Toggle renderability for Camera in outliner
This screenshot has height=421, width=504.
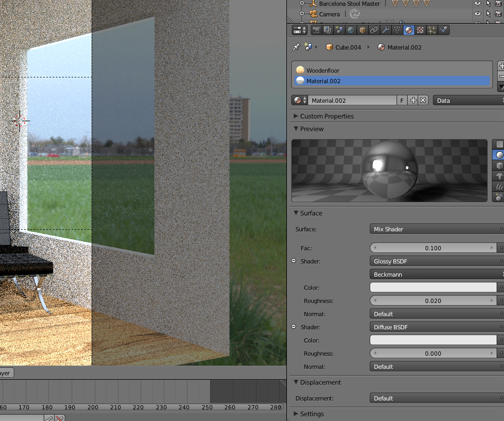point(499,14)
